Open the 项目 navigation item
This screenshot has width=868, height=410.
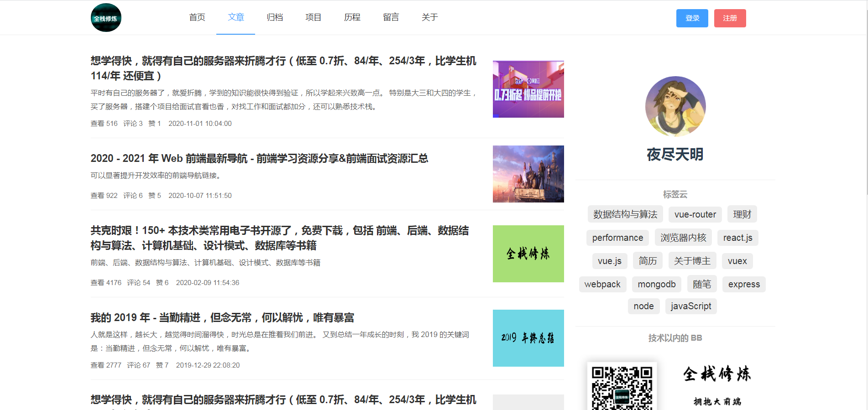coord(314,17)
